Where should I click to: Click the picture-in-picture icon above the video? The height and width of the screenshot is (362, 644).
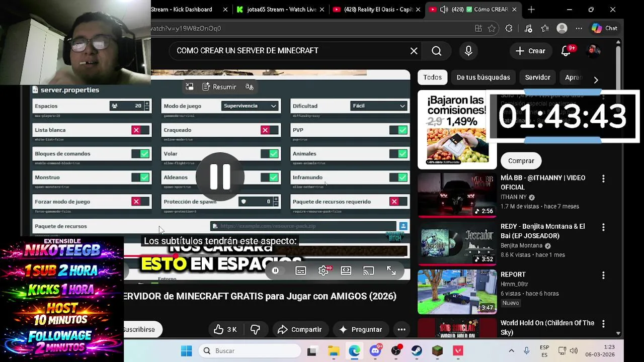(x=190, y=87)
